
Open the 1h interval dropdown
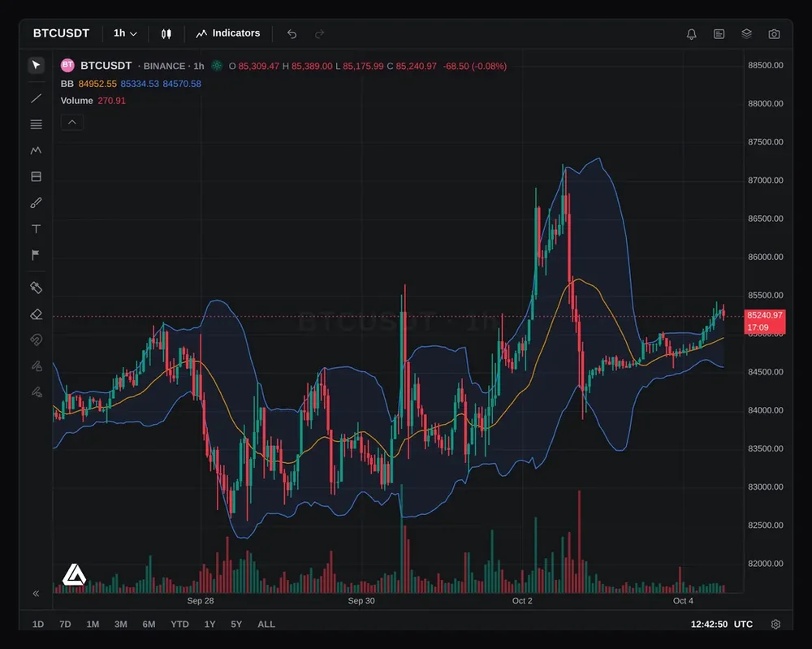point(125,33)
